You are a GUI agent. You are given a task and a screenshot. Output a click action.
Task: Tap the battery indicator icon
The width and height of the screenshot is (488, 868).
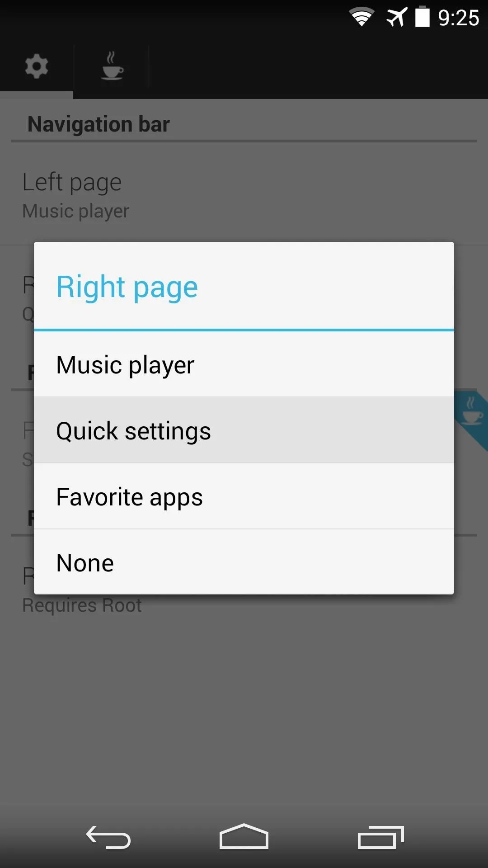click(422, 17)
